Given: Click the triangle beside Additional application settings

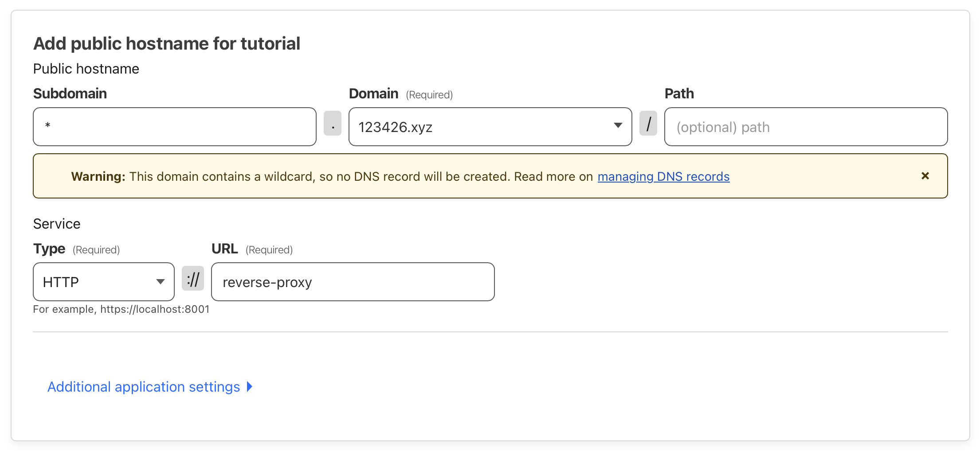Looking at the screenshot, I should coord(250,387).
